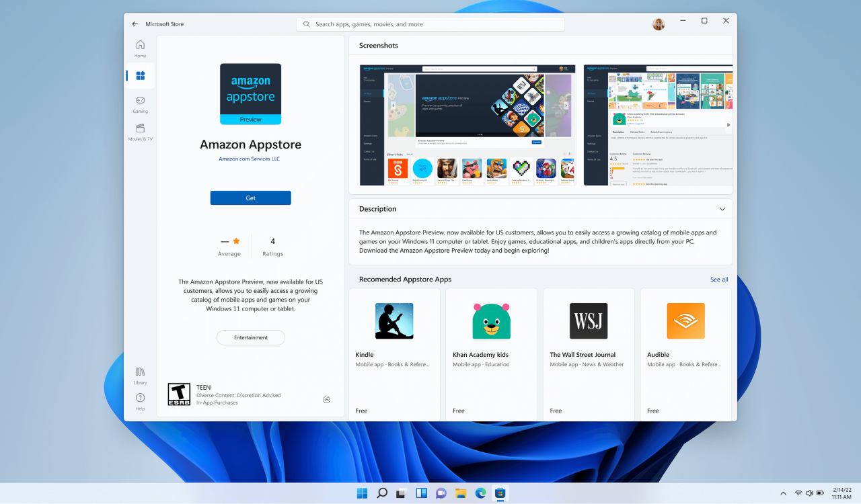This screenshot has height=504, width=861.
Task: Open the Home section in the sidebar
Action: click(x=140, y=48)
